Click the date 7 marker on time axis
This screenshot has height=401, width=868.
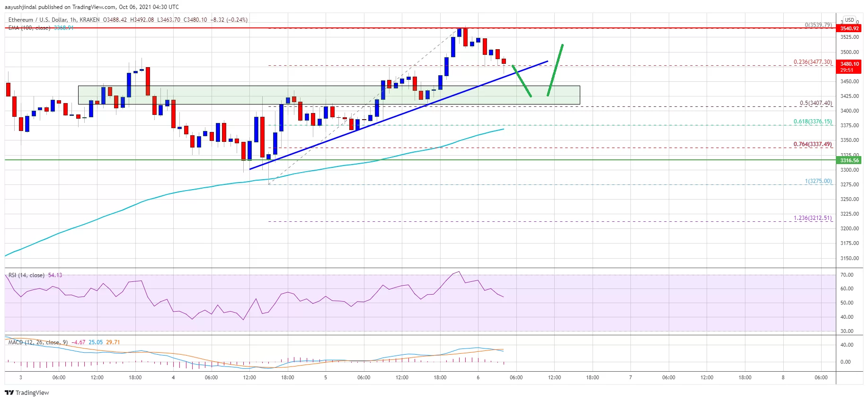(630, 377)
